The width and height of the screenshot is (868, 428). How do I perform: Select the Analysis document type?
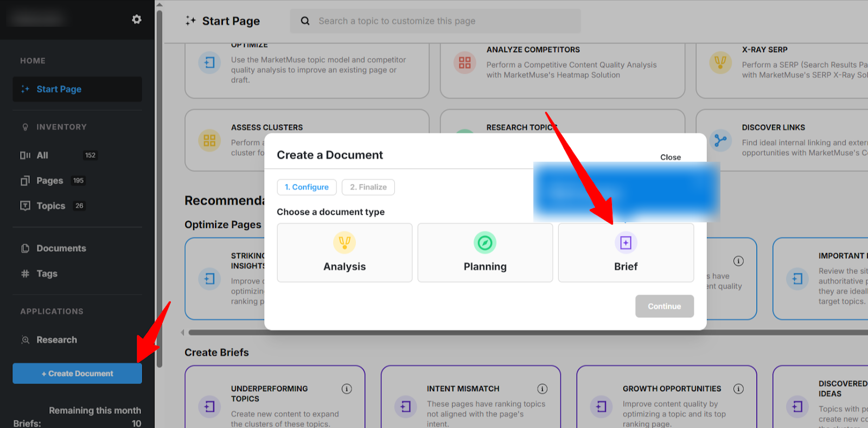344,253
